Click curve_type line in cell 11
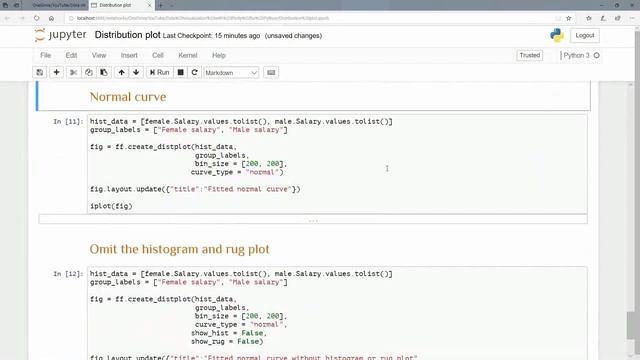This screenshot has width=640, height=360. pos(237,172)
